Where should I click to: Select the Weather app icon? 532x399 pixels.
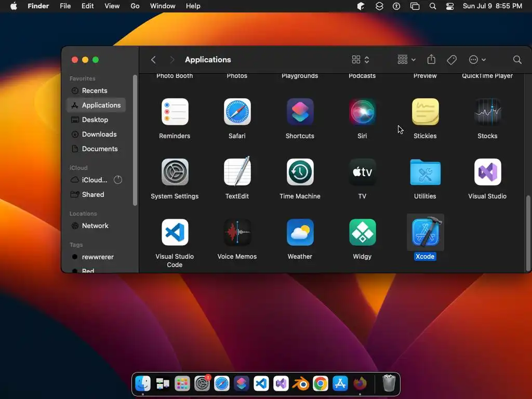tap(300, 232)
